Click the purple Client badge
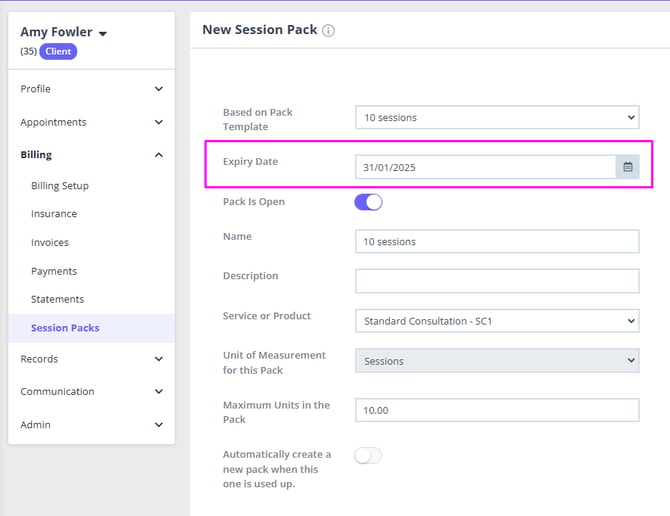Image resolution: width=670 pixels, height=516 pixels. click(58, 51)
